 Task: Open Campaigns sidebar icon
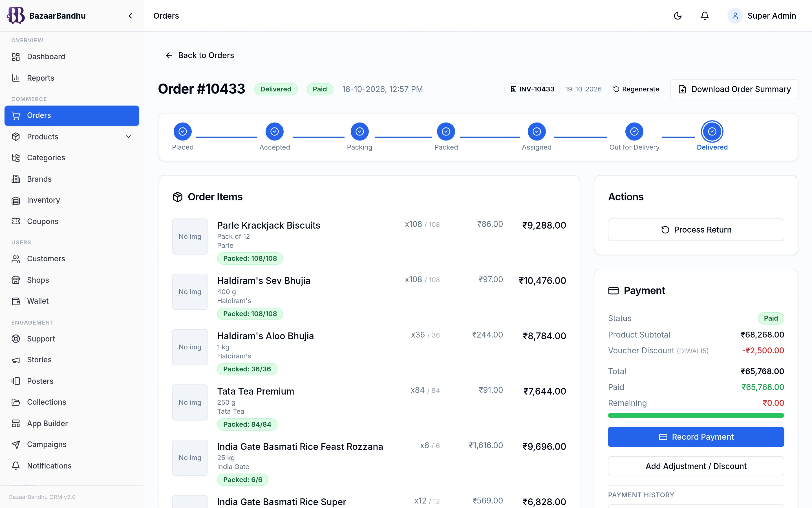pyautogui.click(x=16, y=444)
